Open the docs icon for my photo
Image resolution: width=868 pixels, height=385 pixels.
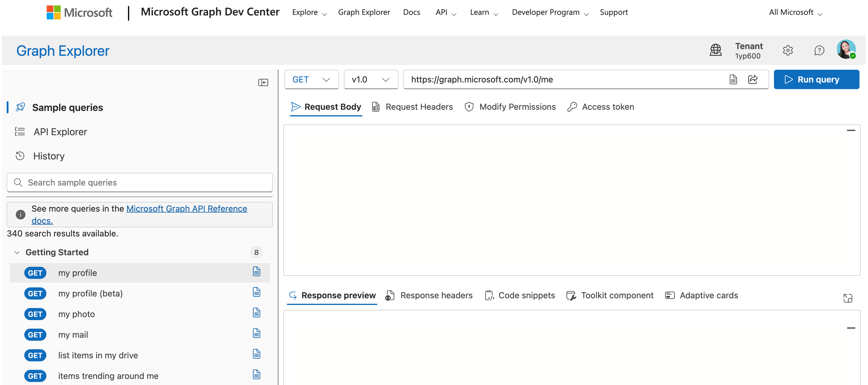pyautogui.click(x=256, y=313)
